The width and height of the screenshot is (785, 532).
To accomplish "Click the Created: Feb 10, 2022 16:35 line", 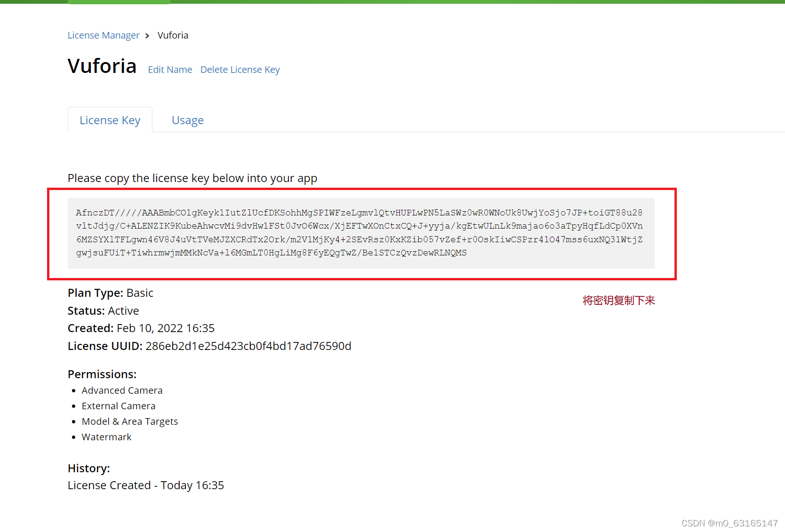I will pyautogui.click(x=141, y=328).
